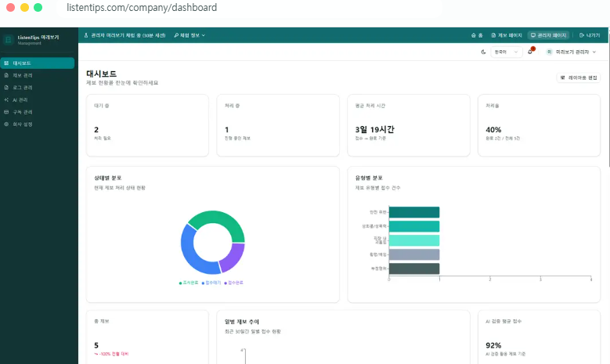Screen dimensions: 610x364
Task: Click the 일별 제보 추이 card title
Action: [x=242, y=322]
